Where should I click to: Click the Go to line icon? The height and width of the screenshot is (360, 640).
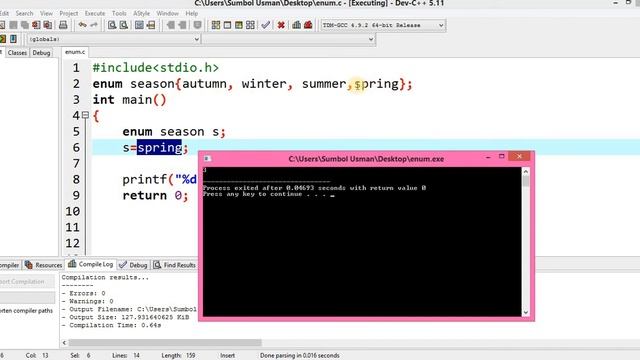coord(151,25)
